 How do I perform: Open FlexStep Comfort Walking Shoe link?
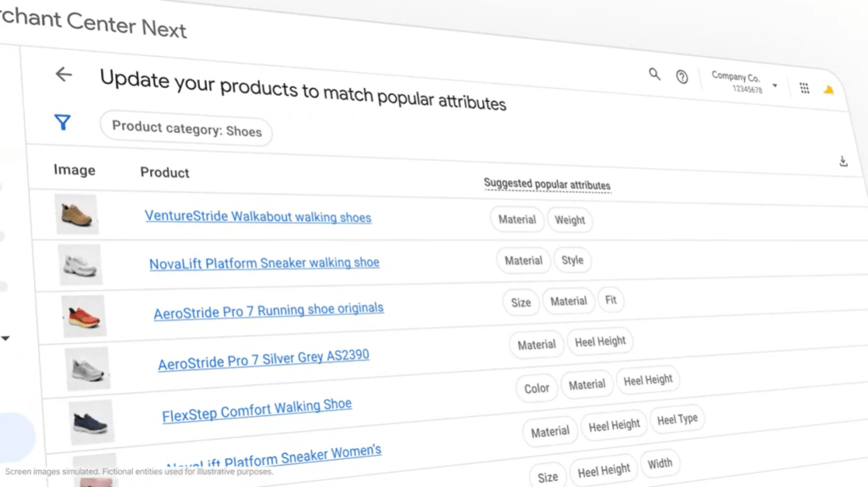(257, 410)
